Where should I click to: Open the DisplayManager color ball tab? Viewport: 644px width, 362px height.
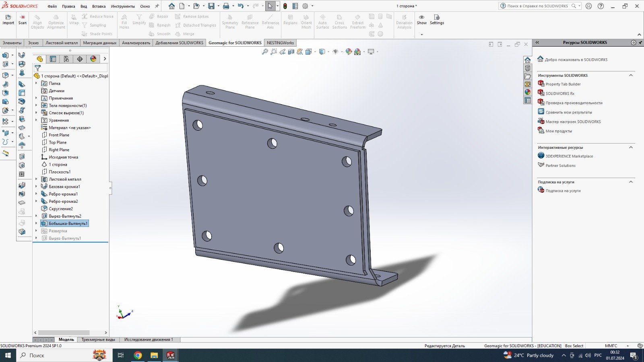coord(93,59)
